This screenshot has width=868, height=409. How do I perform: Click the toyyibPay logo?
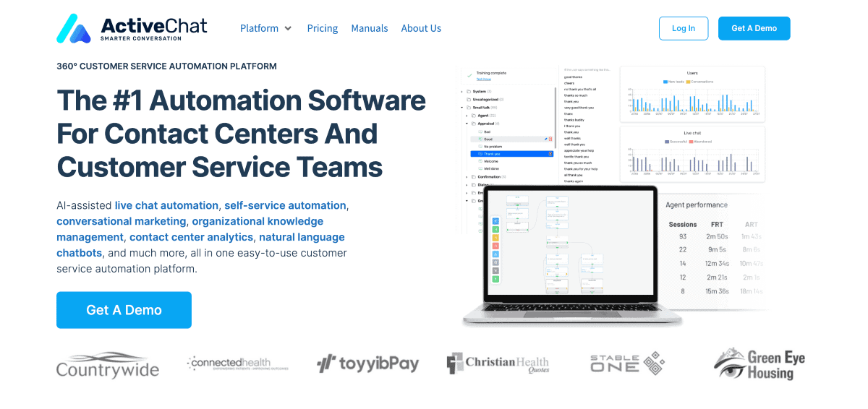coord(367,363)
